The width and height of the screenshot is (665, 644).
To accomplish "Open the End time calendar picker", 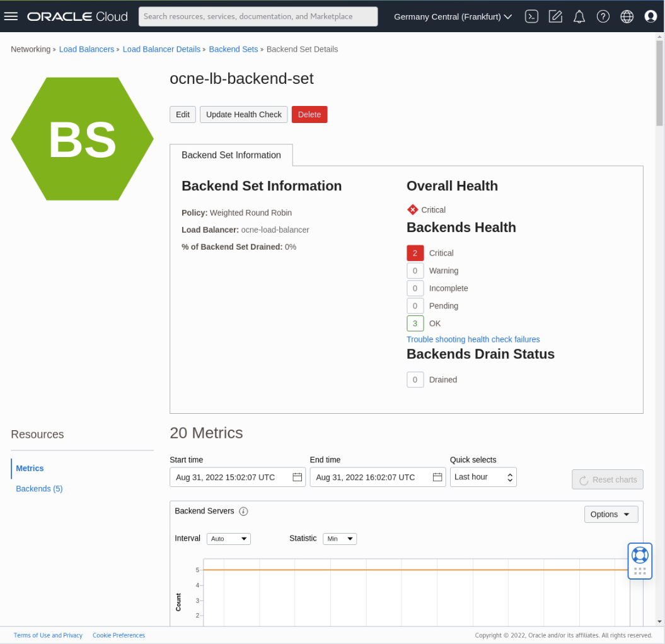I will [437, 477].
